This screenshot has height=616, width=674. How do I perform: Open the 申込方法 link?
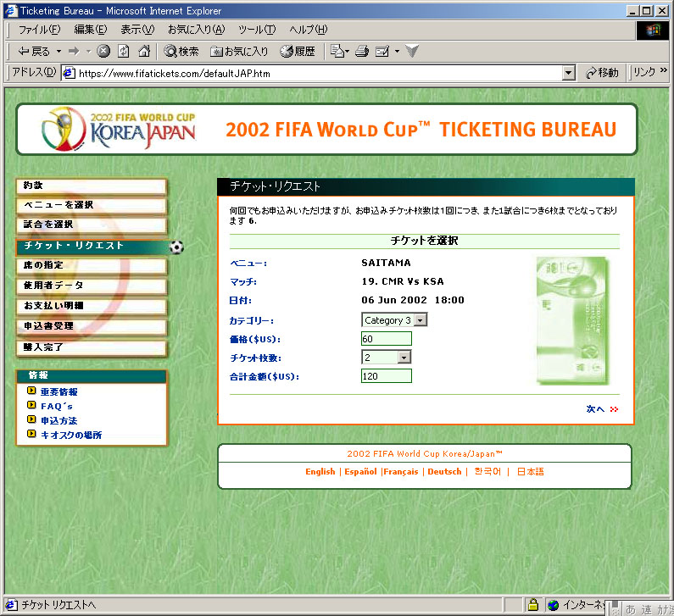tap(58, 420)
